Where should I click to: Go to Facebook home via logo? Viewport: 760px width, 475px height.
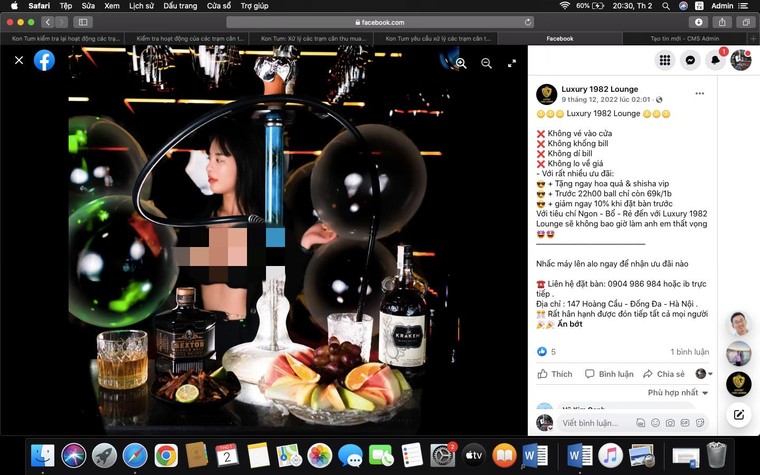(x=44, y=60)
